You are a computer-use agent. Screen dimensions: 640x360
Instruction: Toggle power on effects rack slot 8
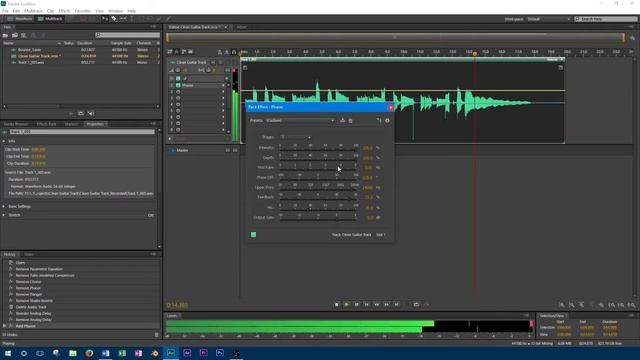[178, 130]
